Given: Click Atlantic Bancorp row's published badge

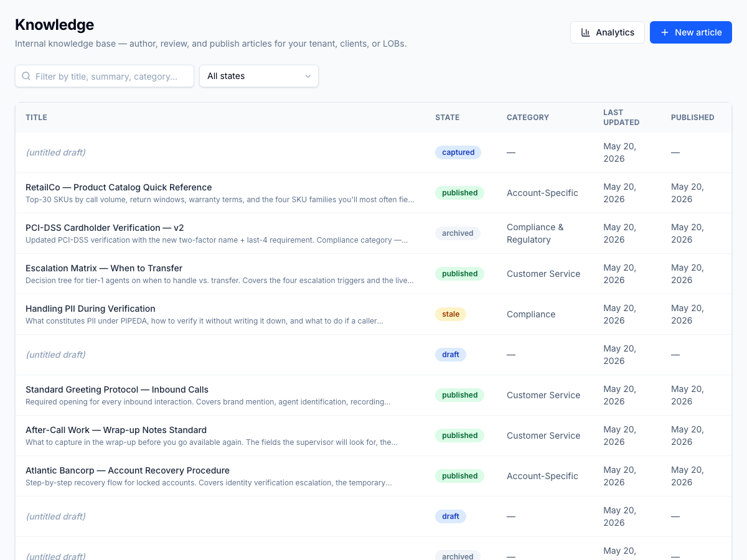Looking at the screenshot, I should pos(459,476).
